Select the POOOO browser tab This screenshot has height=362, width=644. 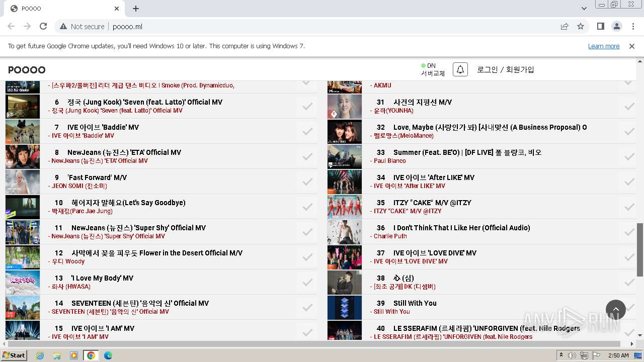click(64, 9)
